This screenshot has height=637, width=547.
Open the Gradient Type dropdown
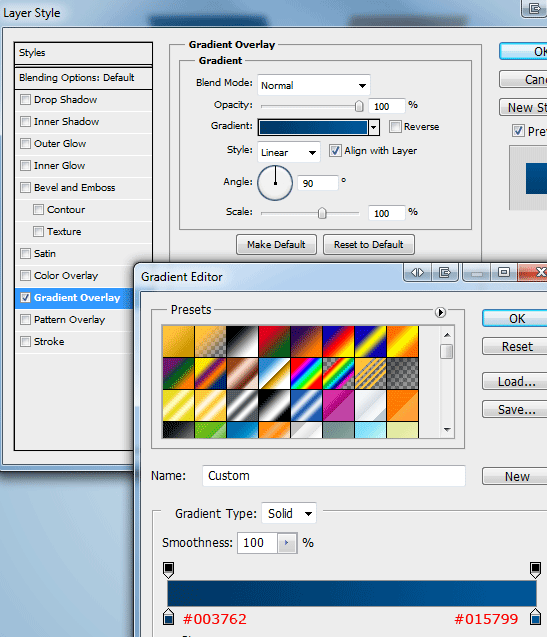pyautogui.click(x=289, y=514)
